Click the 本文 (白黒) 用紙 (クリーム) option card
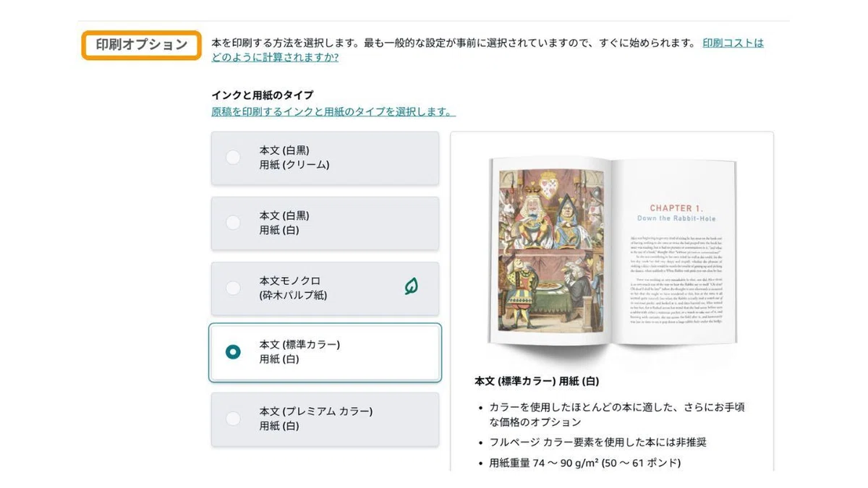 coord(325,158)
